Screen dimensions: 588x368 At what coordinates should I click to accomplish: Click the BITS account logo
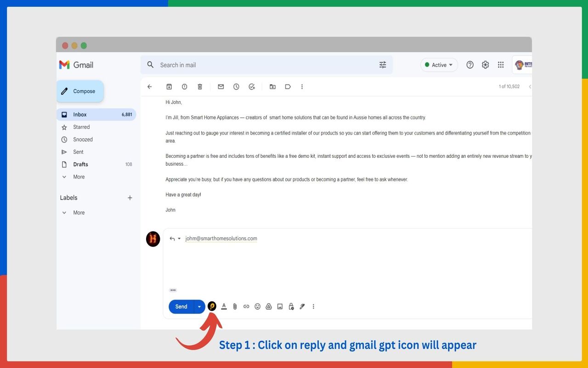pyautogui.click(x=523, y=65)
